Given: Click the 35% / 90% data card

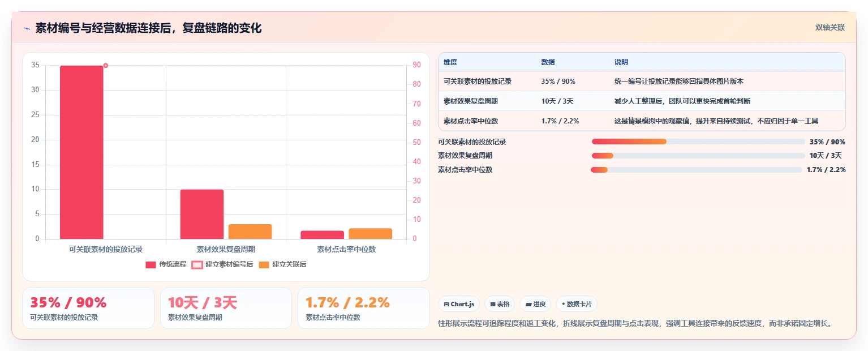Looking at the screenshot, I should click(88, 308).
